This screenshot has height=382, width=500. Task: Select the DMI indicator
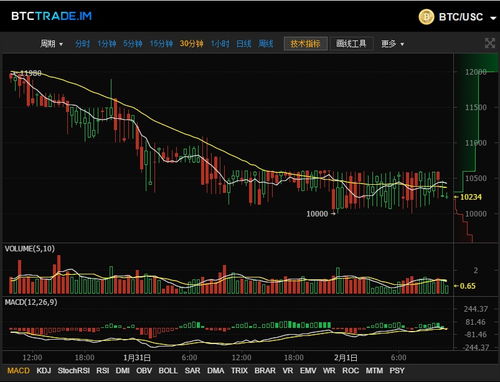click(123, 371)
